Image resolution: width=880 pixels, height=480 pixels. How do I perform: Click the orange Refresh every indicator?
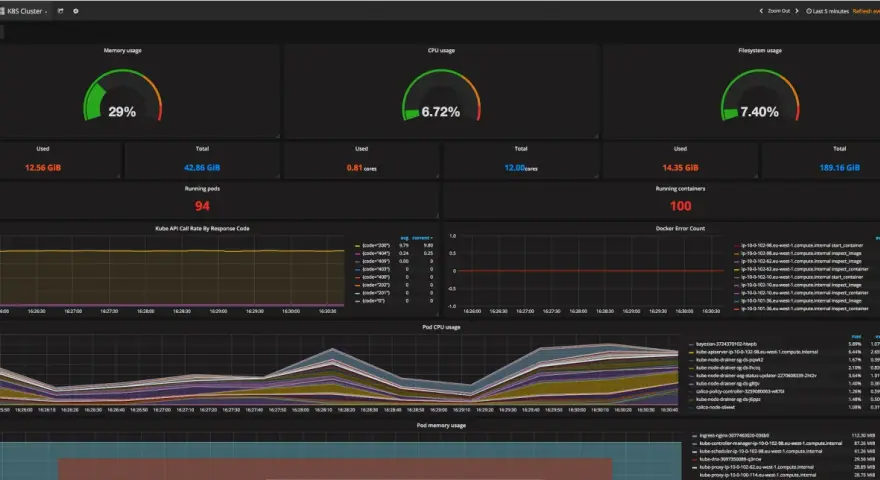tap(866, 11)
